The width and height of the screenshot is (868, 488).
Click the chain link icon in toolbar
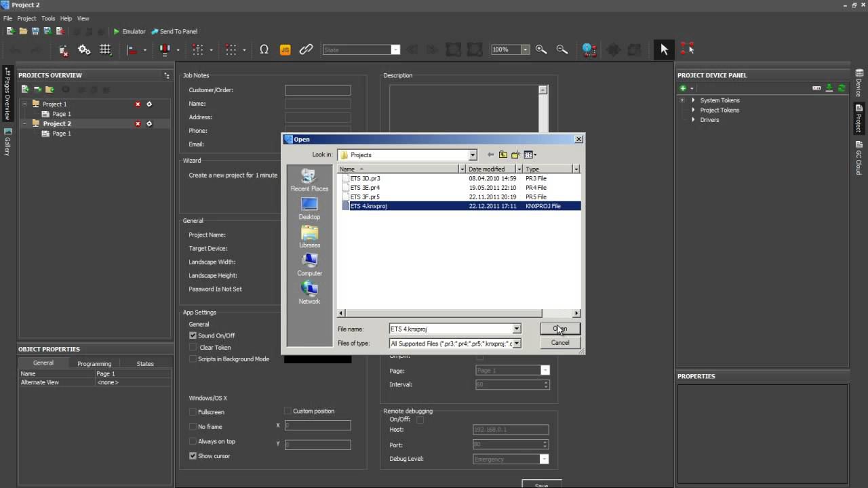[x=306, y=49]
